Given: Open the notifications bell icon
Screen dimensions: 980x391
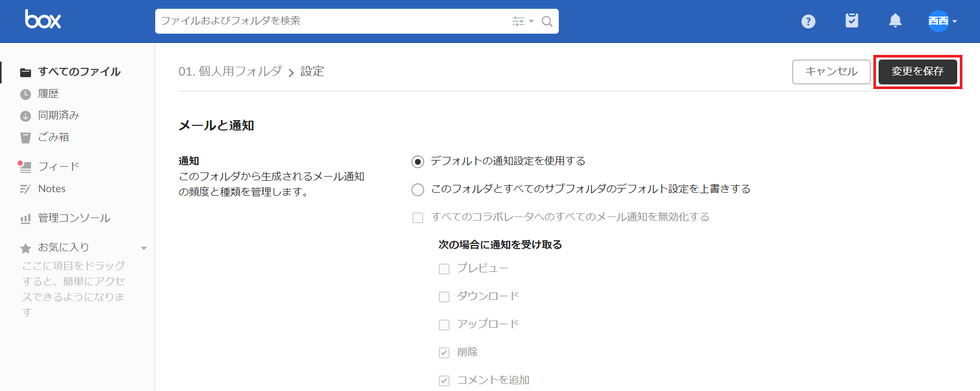Looking at the screenshot, I should (895, 21).
